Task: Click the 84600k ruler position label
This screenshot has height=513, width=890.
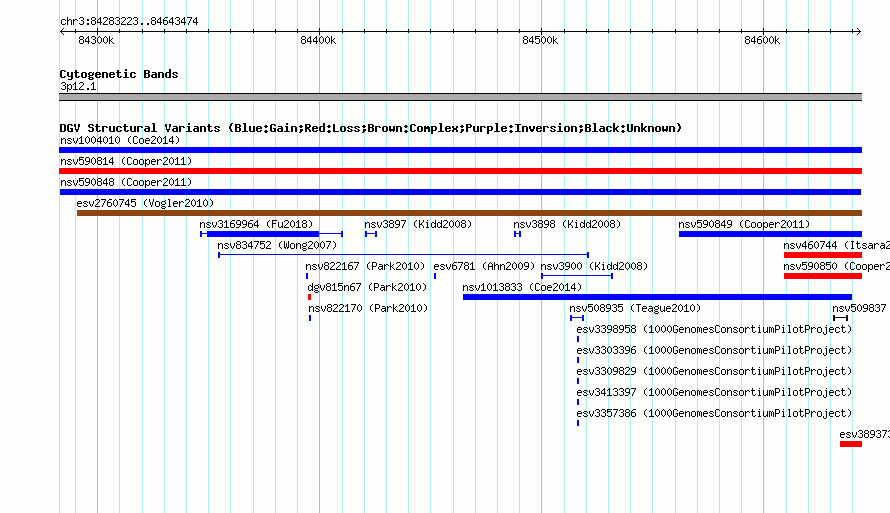Action: 762,40
